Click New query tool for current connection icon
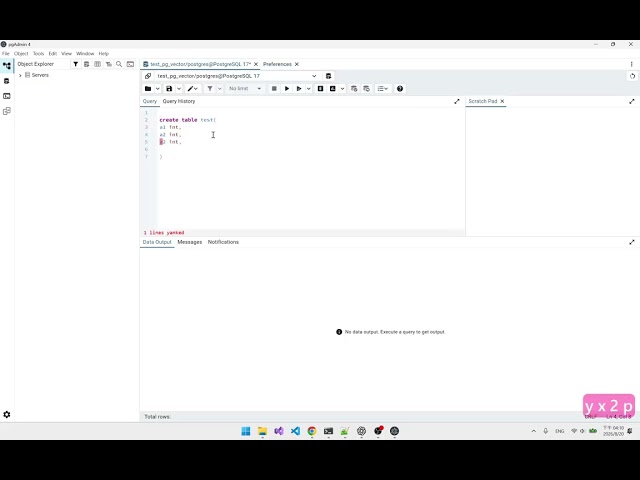640x480 pixels. pos(329,76)
